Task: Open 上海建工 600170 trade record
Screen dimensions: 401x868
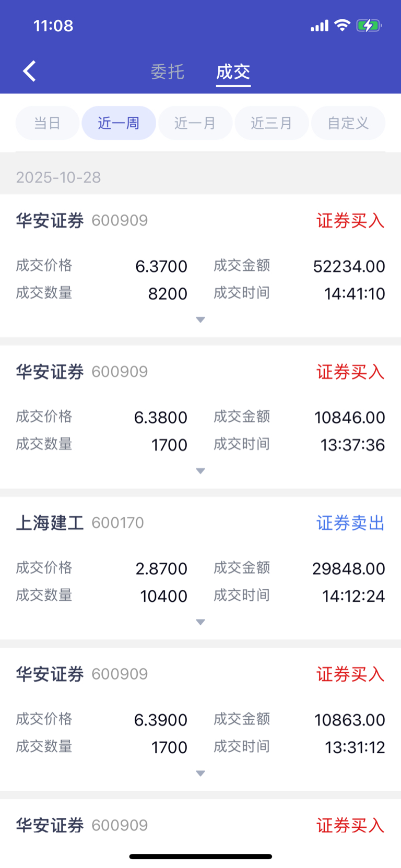Action: (200, 568)
